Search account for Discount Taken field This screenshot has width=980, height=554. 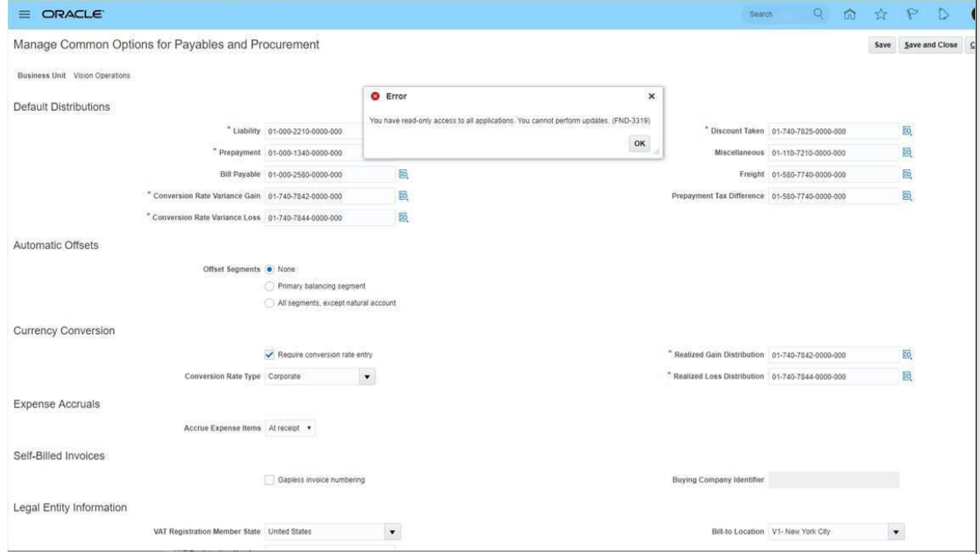(907, 131)
